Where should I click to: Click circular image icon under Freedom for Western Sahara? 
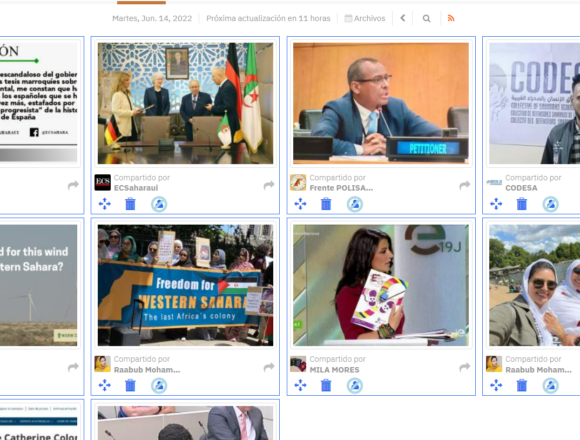click(159, 386)
